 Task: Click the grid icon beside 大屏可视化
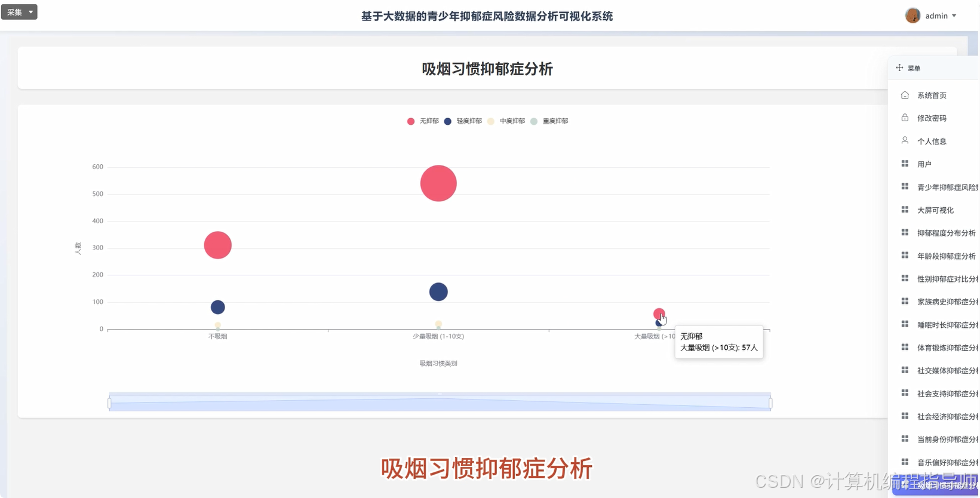click(905, 210)
